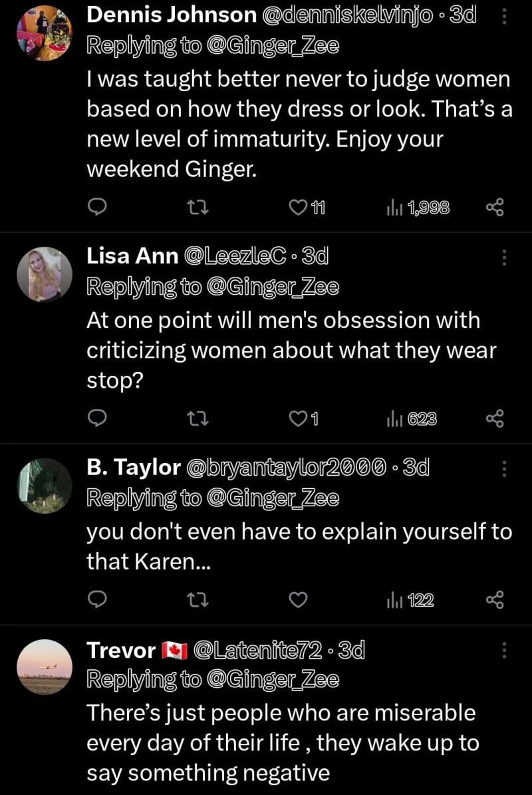Open Trevor's profile avatar
This screenshot has width=532, height=795.
point(45,667)
